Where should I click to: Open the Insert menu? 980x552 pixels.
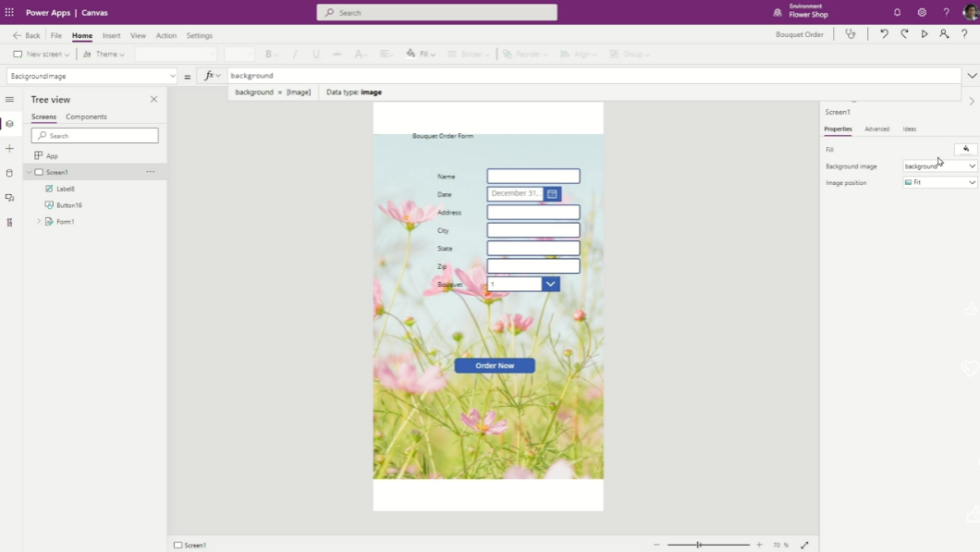[x=111, y=36]
